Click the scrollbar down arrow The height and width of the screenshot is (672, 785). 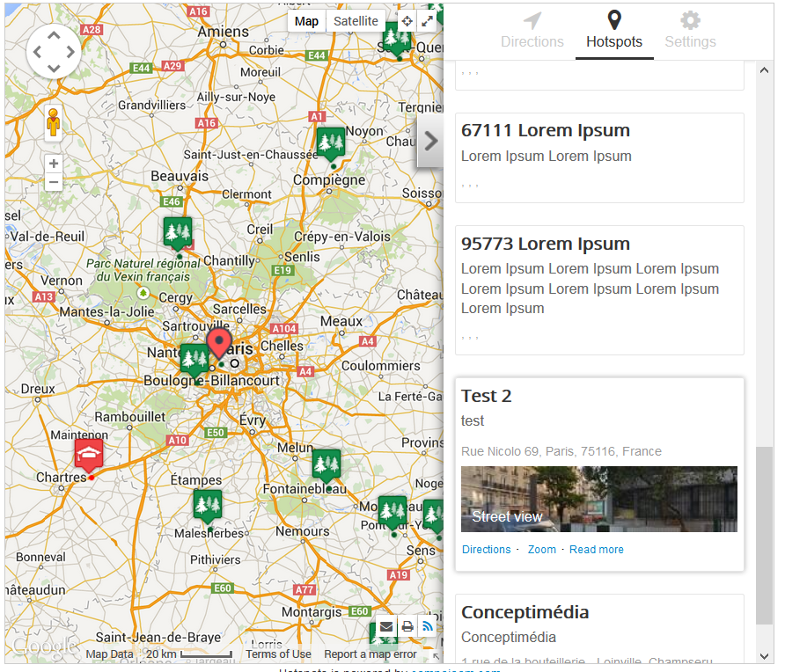point(764,656)
